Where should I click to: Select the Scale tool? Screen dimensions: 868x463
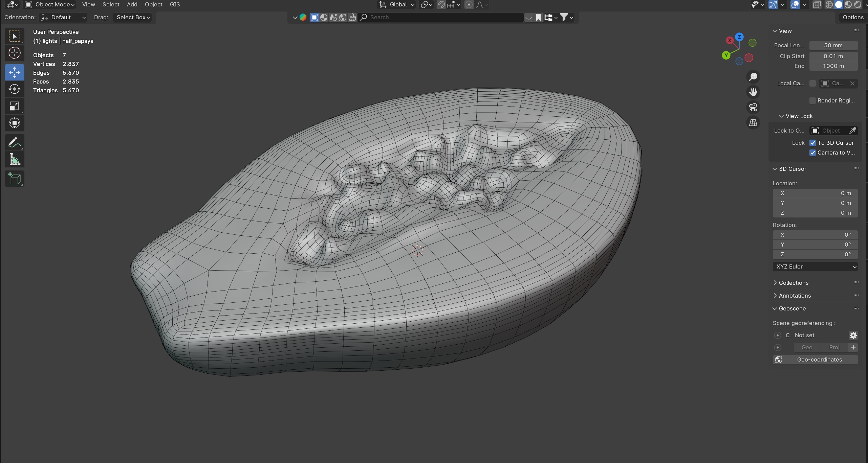tap(14, 106)
